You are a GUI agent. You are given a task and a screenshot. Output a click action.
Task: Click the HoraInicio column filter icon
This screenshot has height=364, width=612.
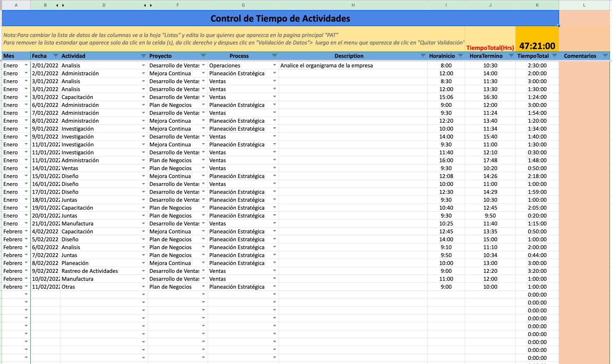point(461,56)
